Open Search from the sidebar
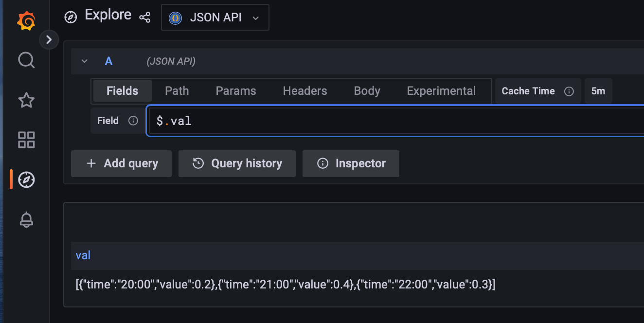The height and width of the screenshot is (323, 644). 26,60
